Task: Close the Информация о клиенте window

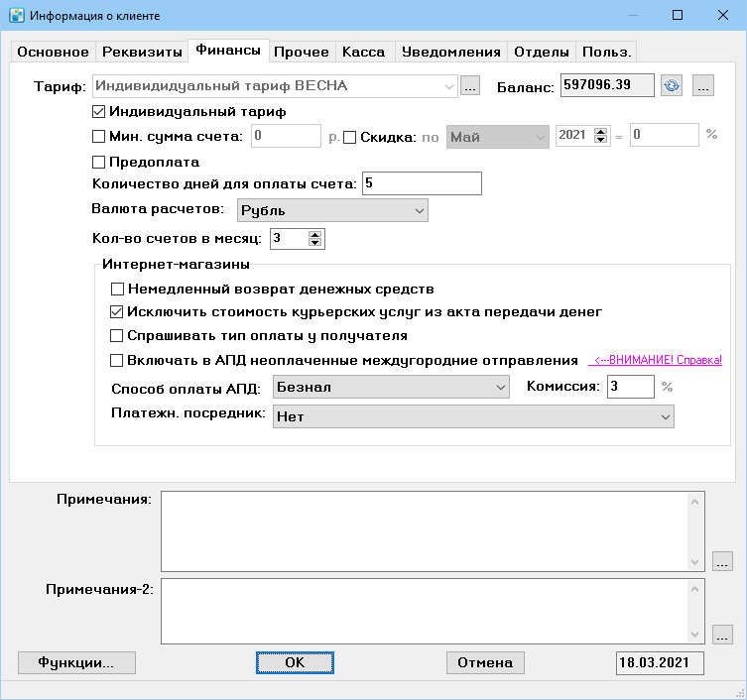Action: pos(723,15)
